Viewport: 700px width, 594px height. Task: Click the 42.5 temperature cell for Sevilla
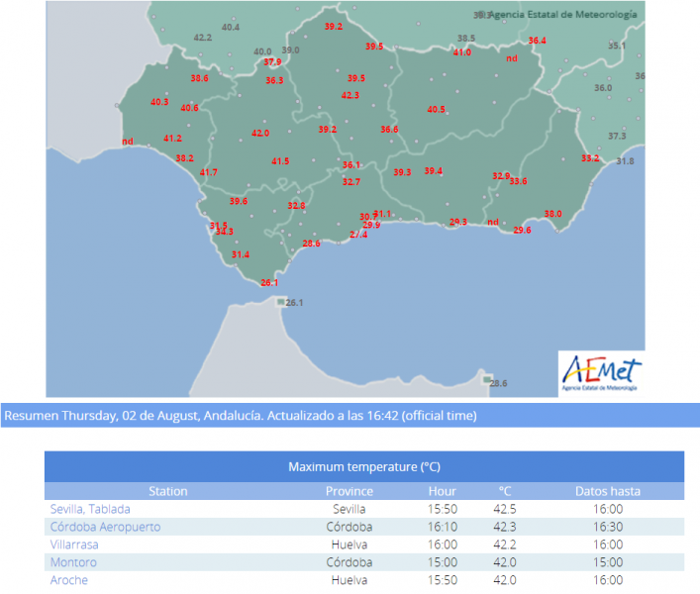coord(505,509)
